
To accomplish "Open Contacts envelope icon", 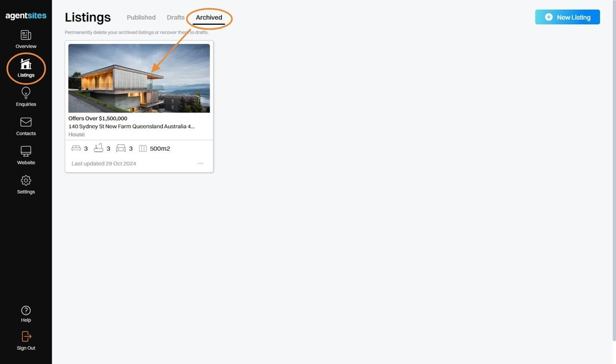I will (x=26, y=122).
